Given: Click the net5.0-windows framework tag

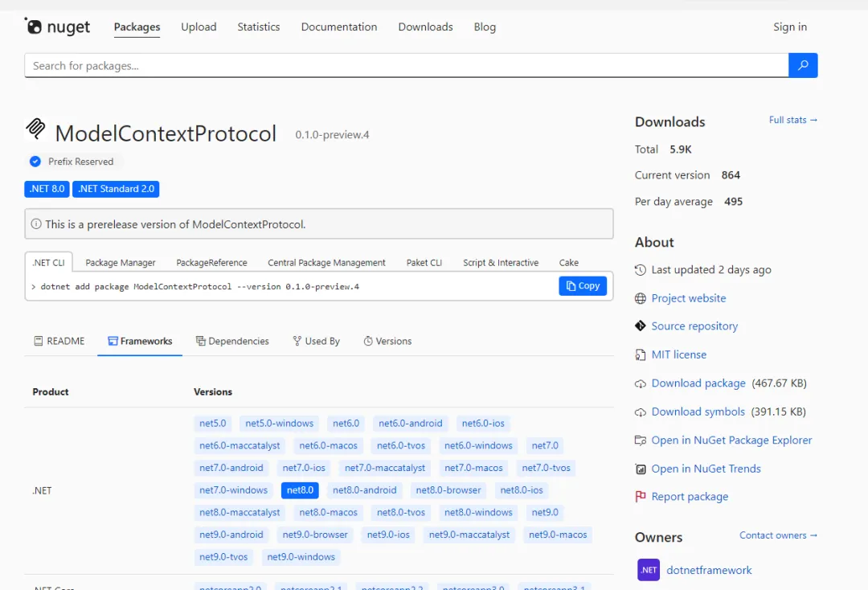Looking at the screenshot, I should 279,424.
